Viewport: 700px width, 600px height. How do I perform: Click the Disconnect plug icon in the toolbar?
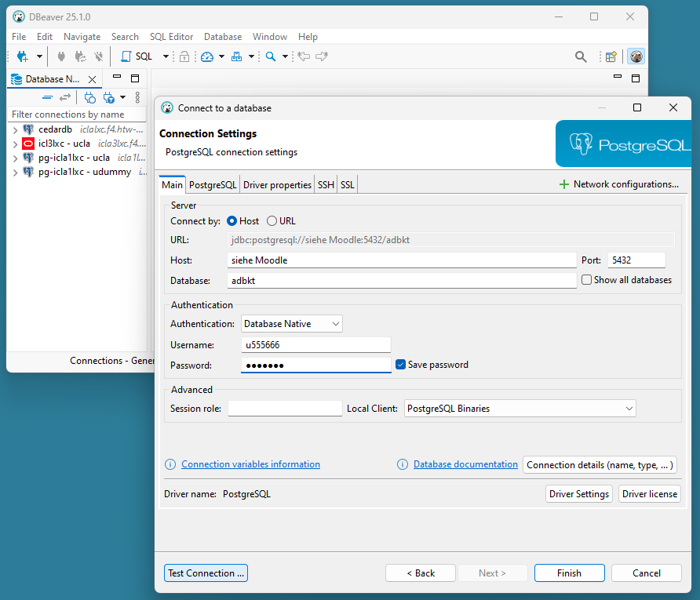click(x=99, y=56)
